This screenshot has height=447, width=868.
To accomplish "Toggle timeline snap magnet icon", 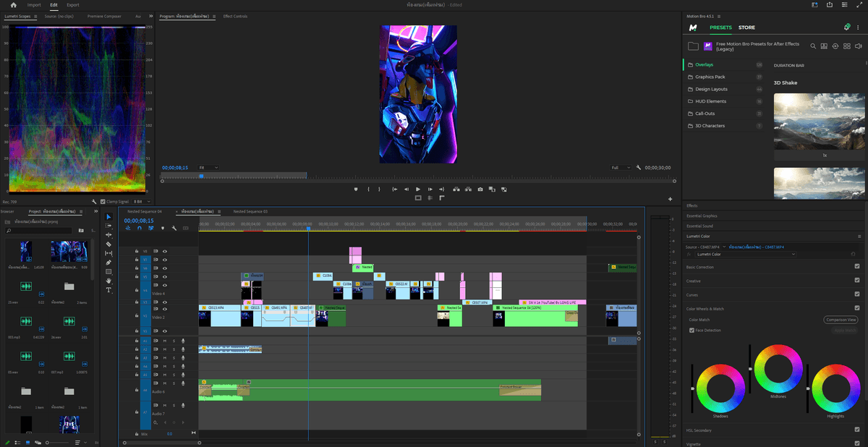I will pyautogui.click(x=140, y=228).
